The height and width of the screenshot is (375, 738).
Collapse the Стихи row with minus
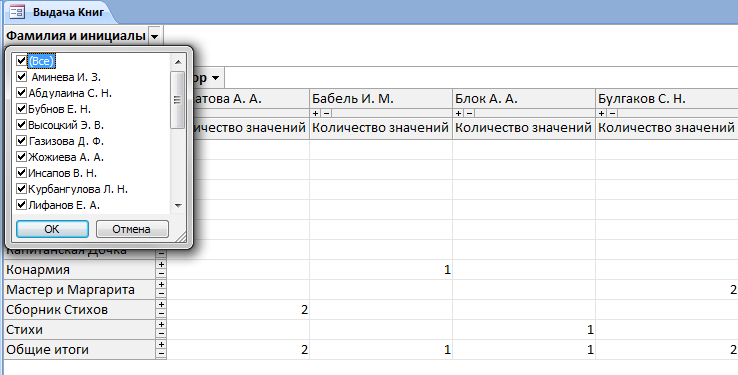click(161, 333)
